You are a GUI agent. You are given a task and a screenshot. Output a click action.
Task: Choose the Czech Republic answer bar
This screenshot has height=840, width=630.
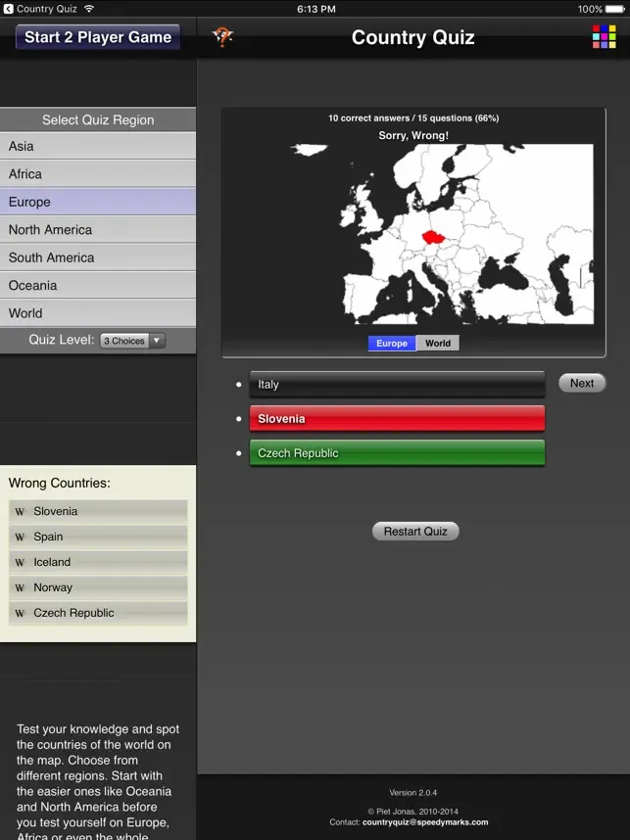tap(398, 452)
